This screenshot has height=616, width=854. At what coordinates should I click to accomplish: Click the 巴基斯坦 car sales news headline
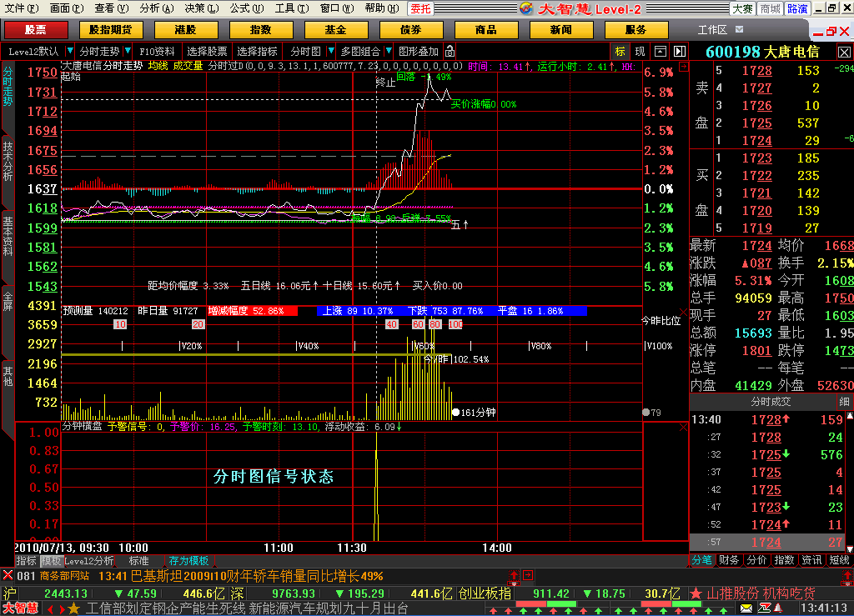coord(257,576)
